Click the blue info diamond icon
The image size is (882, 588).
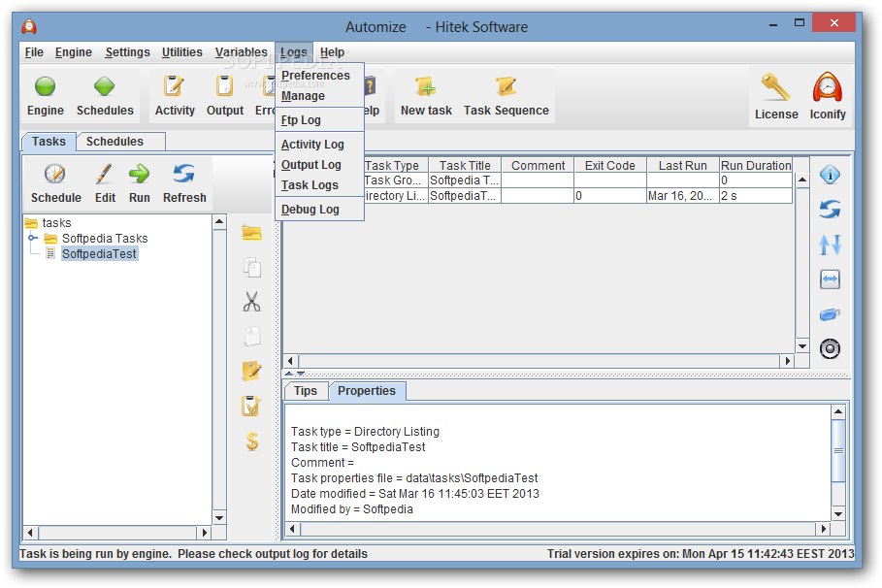point(830,175)
